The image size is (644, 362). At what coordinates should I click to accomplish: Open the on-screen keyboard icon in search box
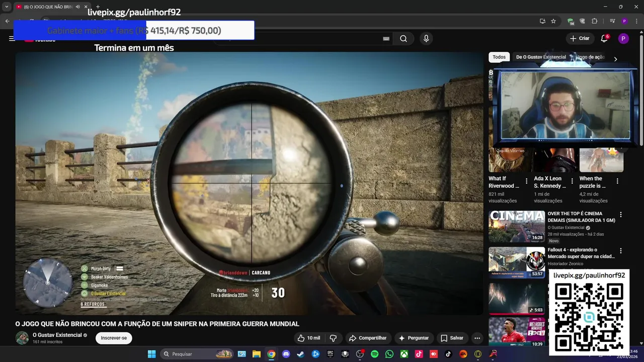(x=386, y=39)
